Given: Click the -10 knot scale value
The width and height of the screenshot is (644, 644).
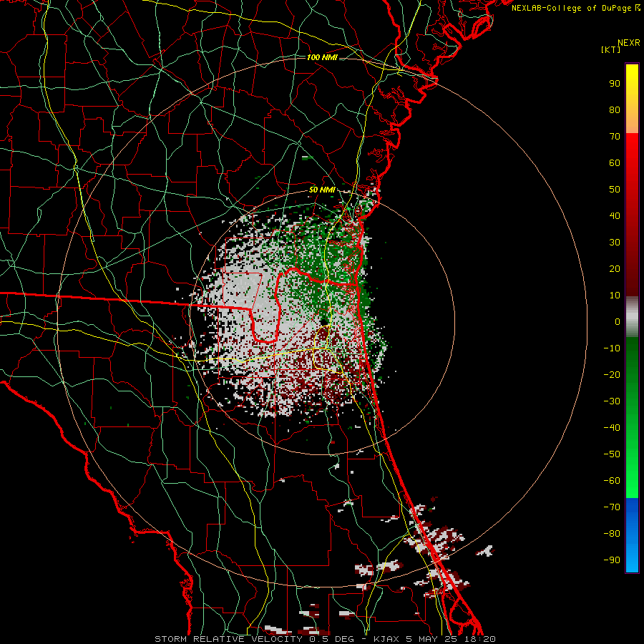Looking at the screenshot, I should 612,348.
